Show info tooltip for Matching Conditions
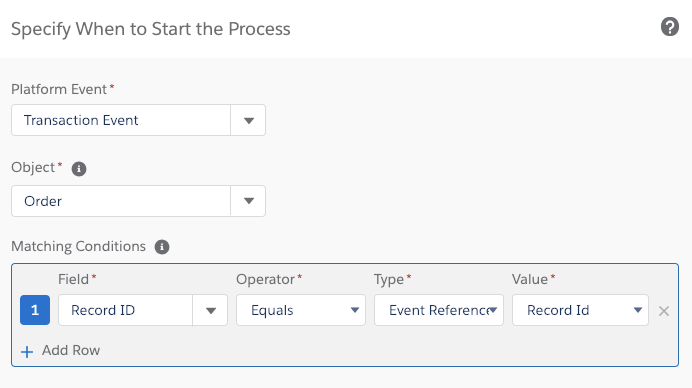This screenshot has height=388, width=692. click(x=162, y=247)
